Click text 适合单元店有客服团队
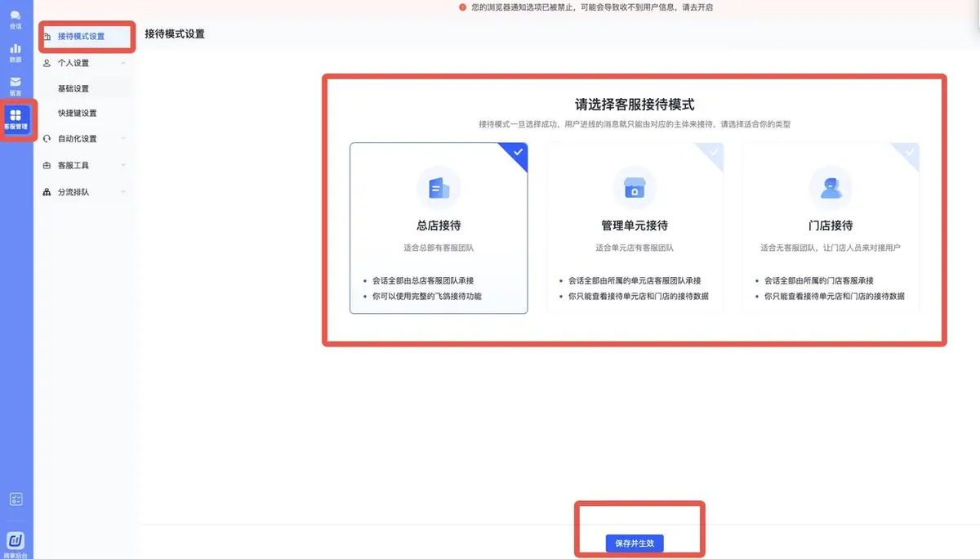The width and height of the screenshot is (980, 559). [635, 248]
